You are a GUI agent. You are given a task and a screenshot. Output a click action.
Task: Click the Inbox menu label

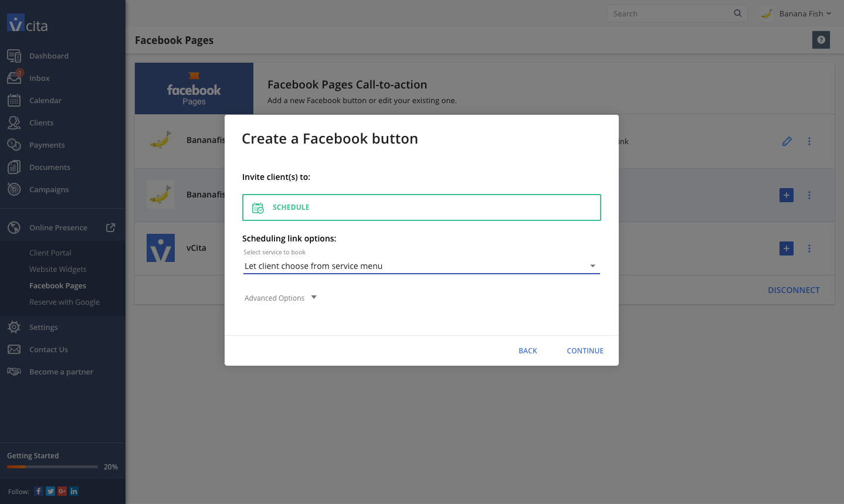[x=39, y=78]
